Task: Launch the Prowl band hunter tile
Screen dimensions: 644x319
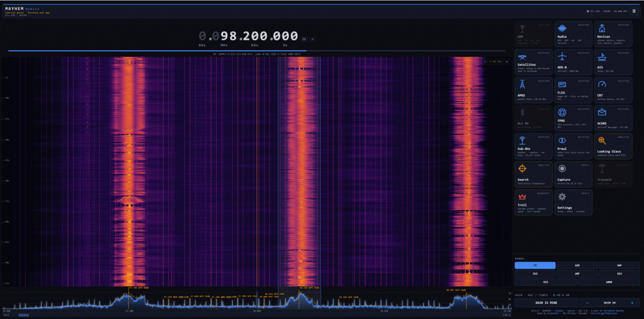Action: pos(573,146)
